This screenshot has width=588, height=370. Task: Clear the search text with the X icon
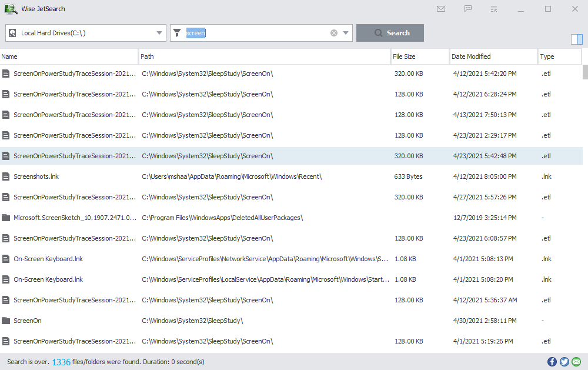334,33
